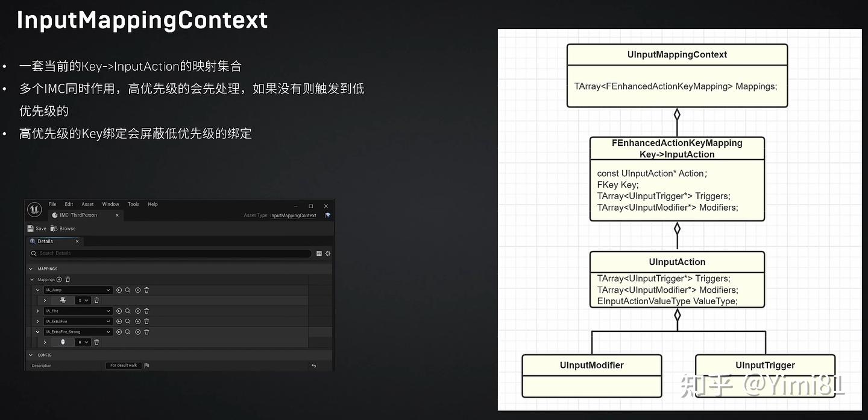Click the settings gear in the Details panel
Viewport: 868px width, 420px height.
pyautogui.click(x=328, y=253)
